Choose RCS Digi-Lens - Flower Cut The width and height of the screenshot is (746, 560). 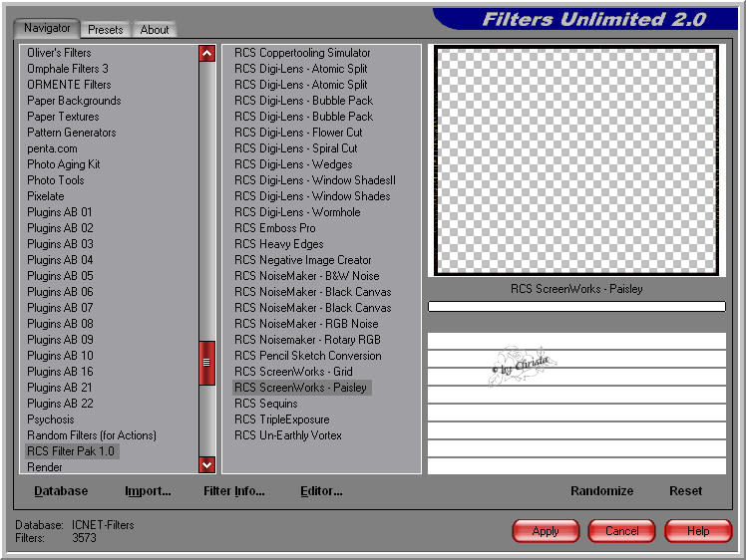298,133
